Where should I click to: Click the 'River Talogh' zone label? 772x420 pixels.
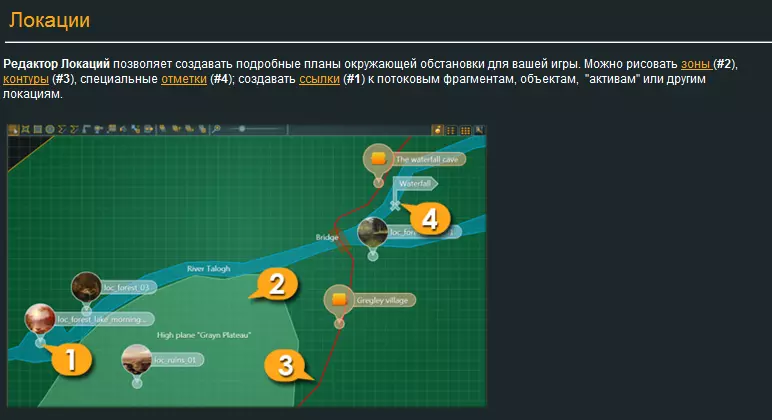pyautogui.click(x=209, y=269)
